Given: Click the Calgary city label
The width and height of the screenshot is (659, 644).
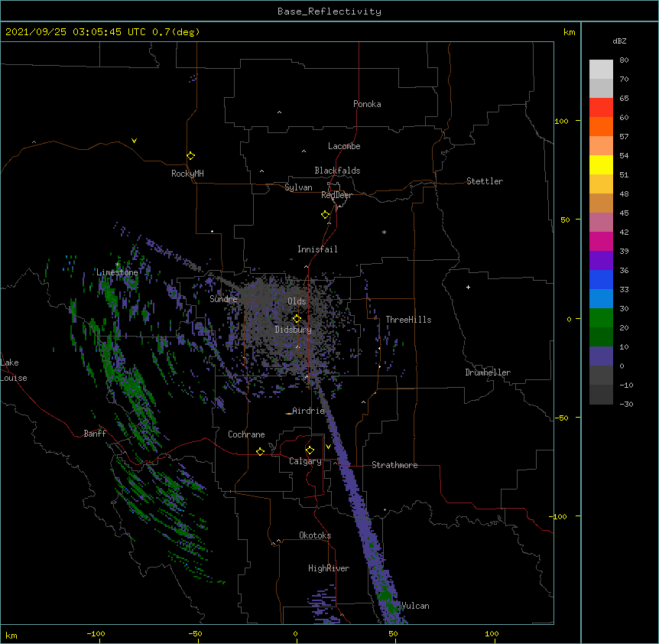Looking at the screenshot, I should click(306, 461).
